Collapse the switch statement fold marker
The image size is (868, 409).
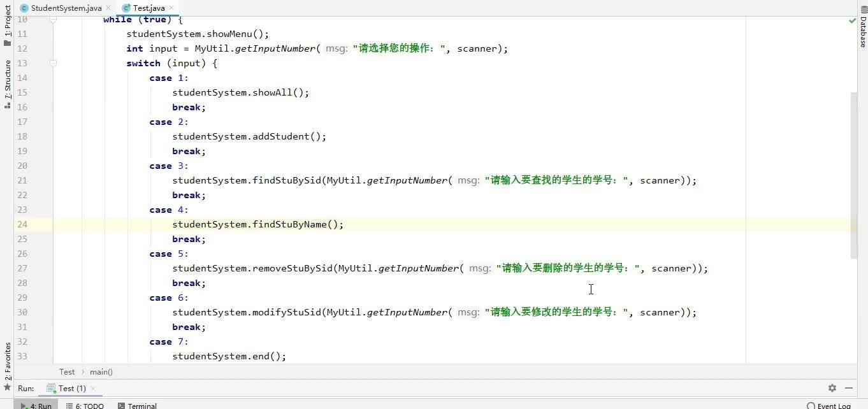(x=54, y=62)
